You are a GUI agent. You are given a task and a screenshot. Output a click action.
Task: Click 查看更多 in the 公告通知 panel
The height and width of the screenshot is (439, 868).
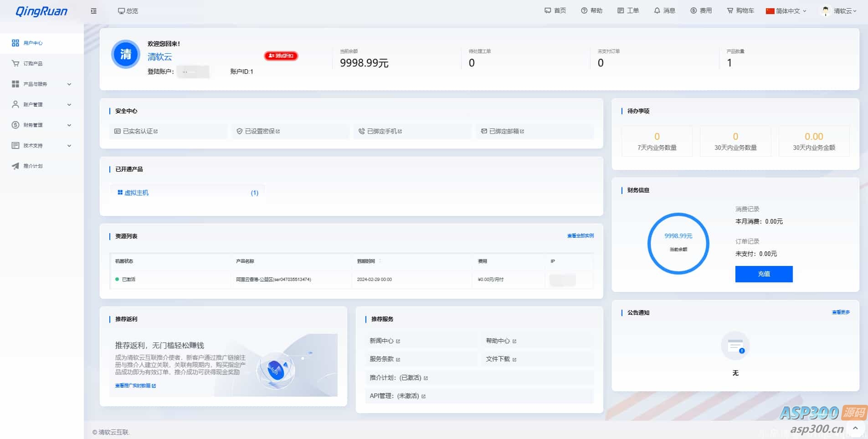click(x=841, y=312)
